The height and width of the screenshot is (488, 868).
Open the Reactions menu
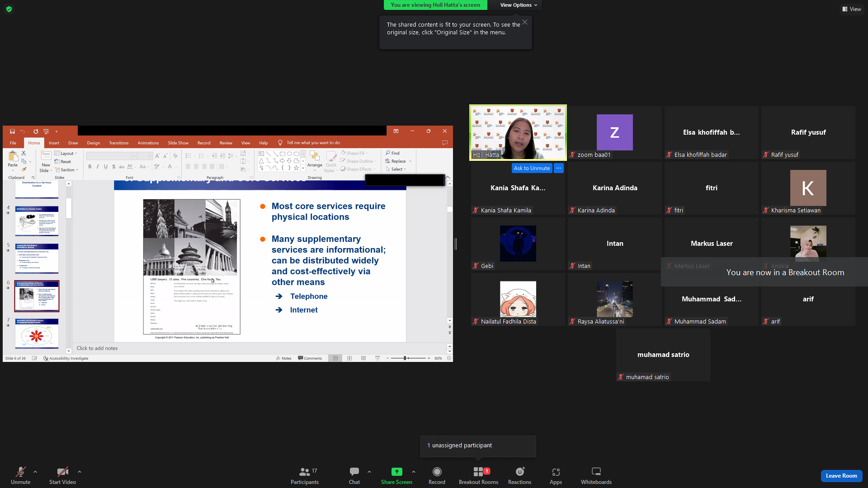point(519,475)
